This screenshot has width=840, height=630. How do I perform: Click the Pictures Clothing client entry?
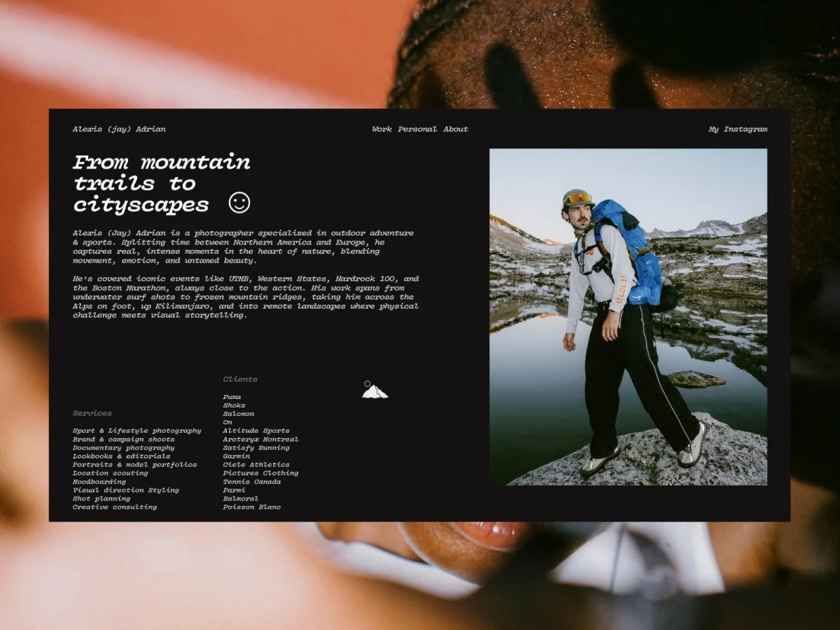click(x=260, y=473)
